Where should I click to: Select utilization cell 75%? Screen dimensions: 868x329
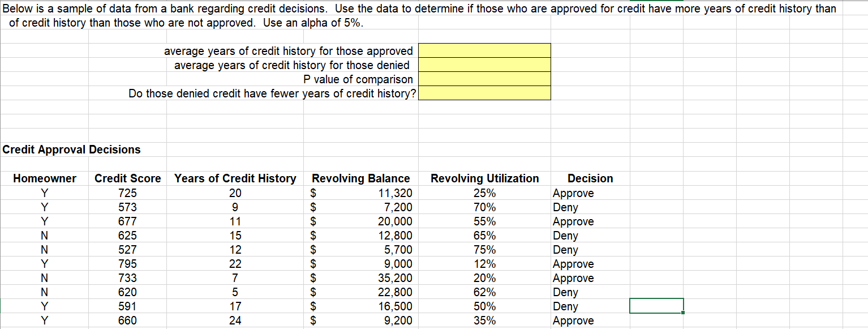click(x=485, y=250)
